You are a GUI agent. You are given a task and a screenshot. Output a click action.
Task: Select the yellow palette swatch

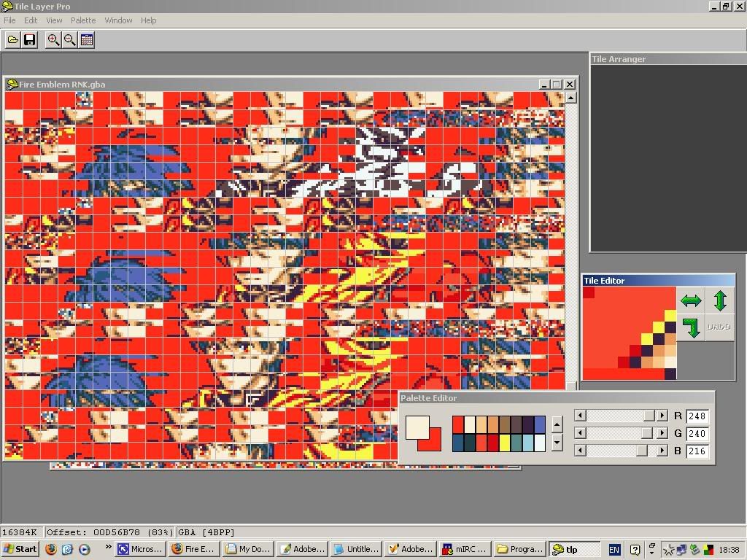pyautogui.click(x=505, y=443)
